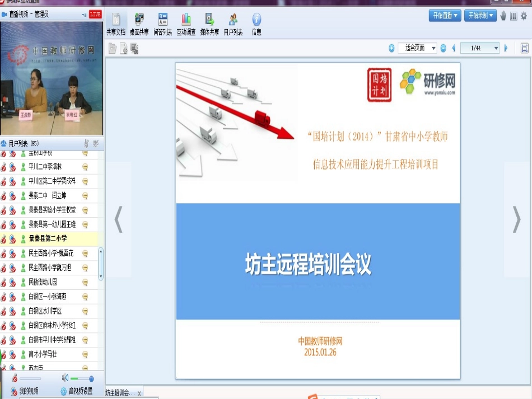Screen dimensions: 532x399
Task: Open chat bubble for 平川二中李演林
Action: tap(85, 167)
